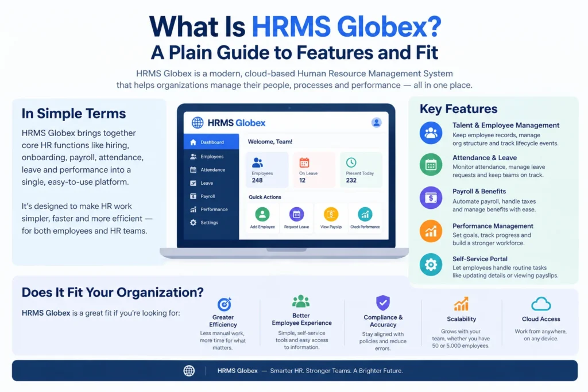Open the user profile avatar icon
The width and height of the screenshot is (588, 392).
click(x=377, y=123)
